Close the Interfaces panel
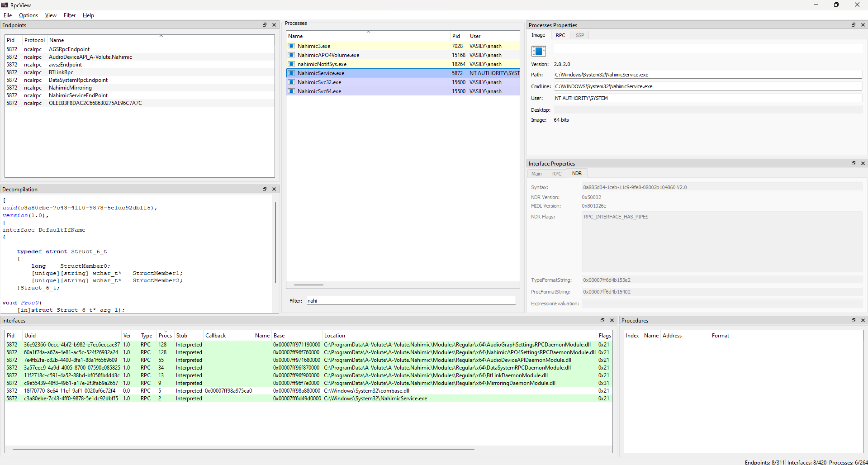This screenshot has width=868, height=465. click(x=612, y=320)
